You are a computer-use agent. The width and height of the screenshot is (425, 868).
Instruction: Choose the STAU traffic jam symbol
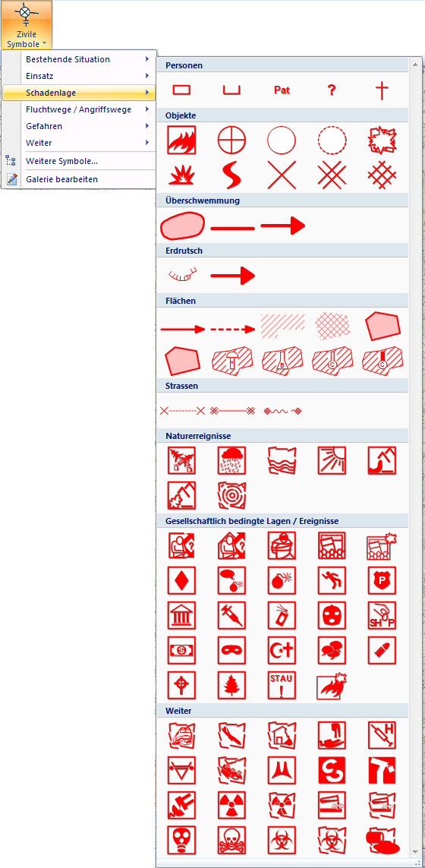click(282, 685)
